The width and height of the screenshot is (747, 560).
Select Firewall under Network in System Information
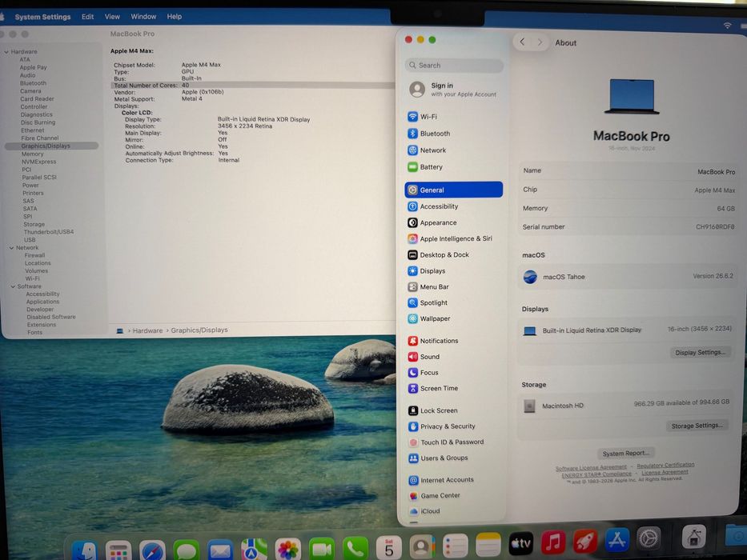pyautogui.click(x=34, y=255)
